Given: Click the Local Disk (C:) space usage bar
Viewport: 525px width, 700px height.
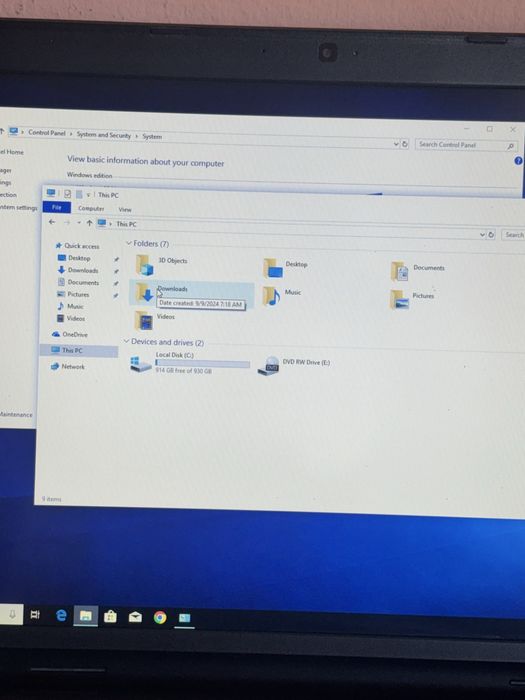Looking at the screenshot, I should pyautogui.click(x=203, y=364).
